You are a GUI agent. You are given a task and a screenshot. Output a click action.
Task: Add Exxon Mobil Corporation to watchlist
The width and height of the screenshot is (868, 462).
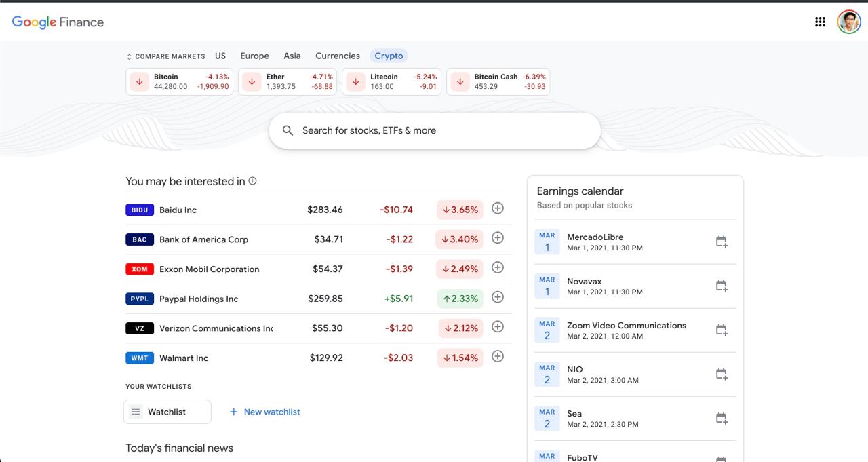(x=498, y=267)
